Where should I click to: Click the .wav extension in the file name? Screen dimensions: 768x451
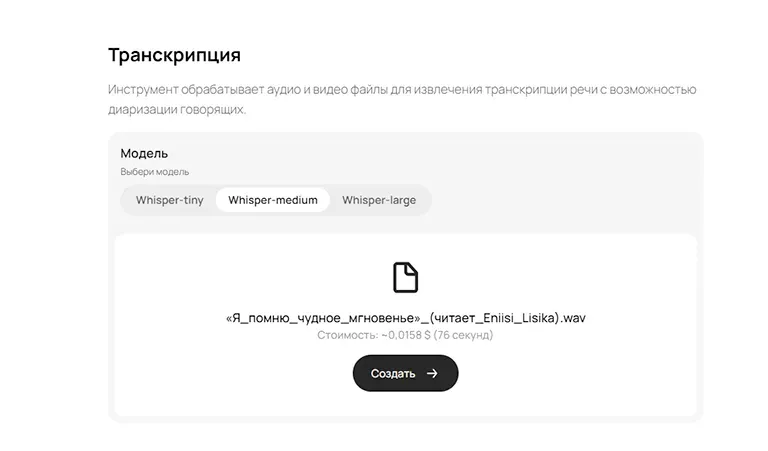point(573,318)
